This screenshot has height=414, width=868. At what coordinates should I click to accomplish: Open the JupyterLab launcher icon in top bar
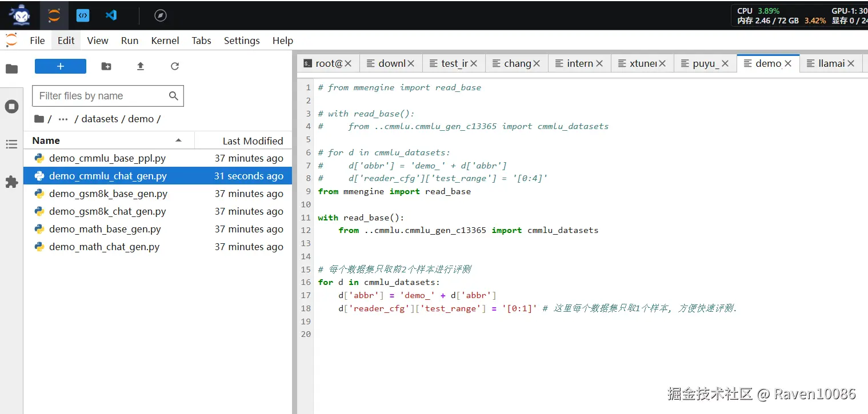[x=54, y=15]
